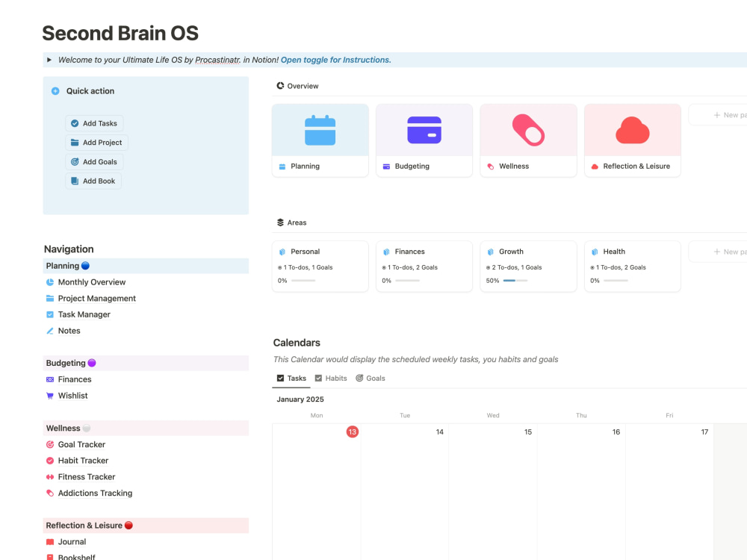Screen dimensions: 747x560
Task: Open the Addictions Tracking page
Action: 95,494
